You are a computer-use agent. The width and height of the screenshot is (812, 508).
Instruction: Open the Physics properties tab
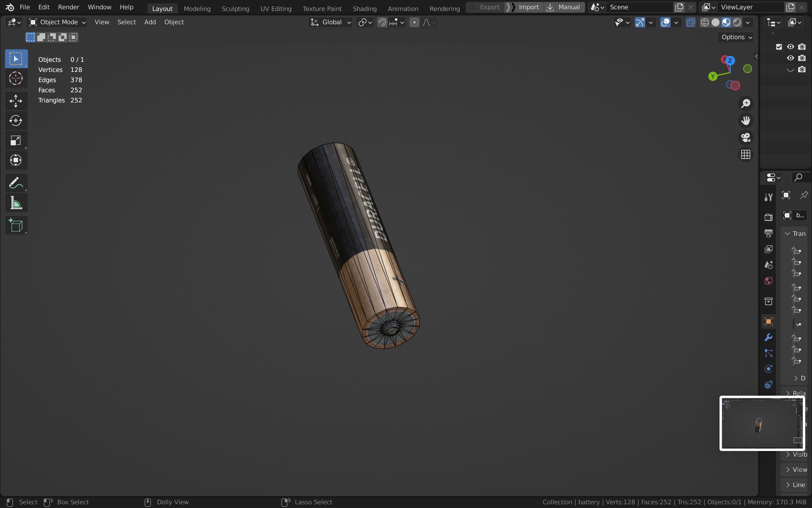tap(768, 369)
